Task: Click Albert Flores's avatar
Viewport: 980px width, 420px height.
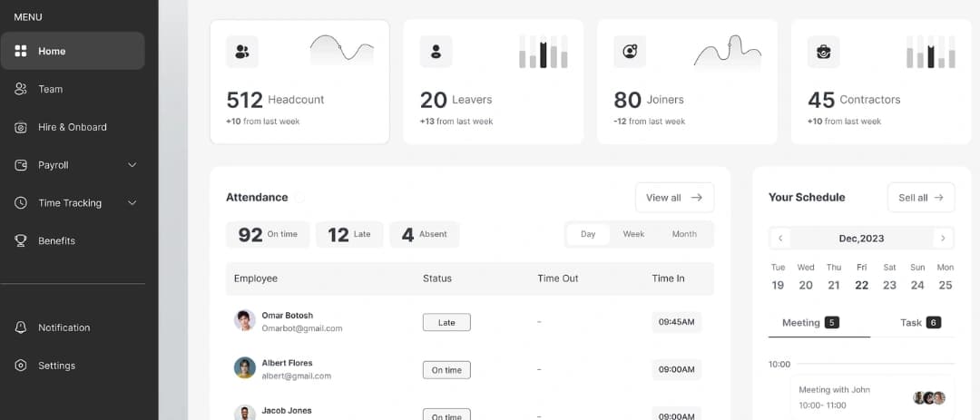Action: pyautogui.click(x=244, y=367)
